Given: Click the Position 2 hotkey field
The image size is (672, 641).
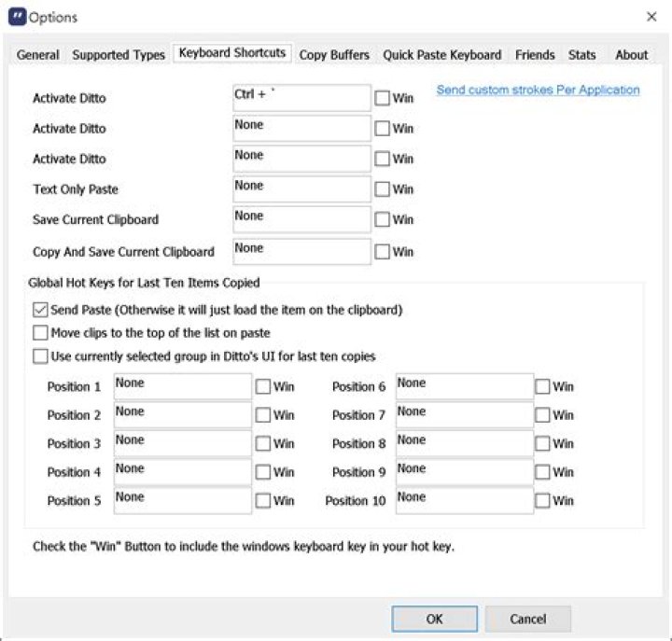Looking at the screenshot, I should click(x=183, y=415).
